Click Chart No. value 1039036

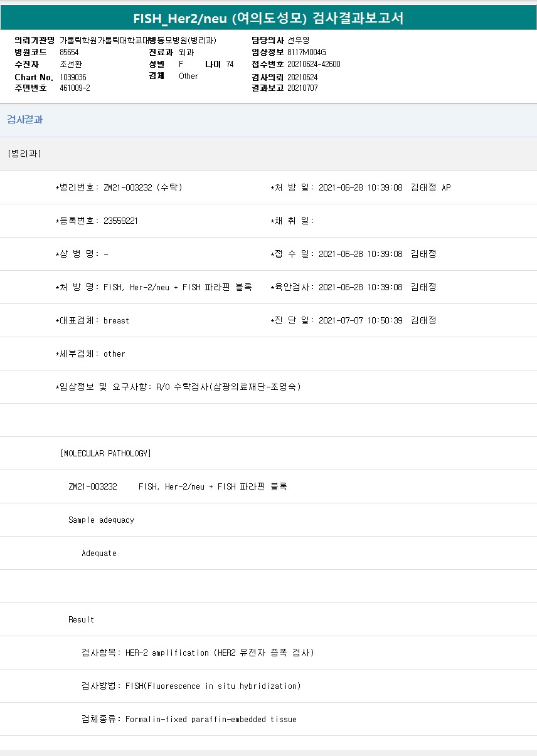point(73,76)
